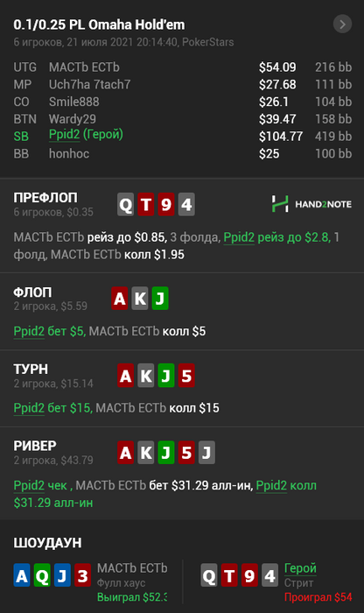Select the Q card in preflop hole cards
Image resolution: width=364 pixels, height=613 pixels.
[125, 204]
